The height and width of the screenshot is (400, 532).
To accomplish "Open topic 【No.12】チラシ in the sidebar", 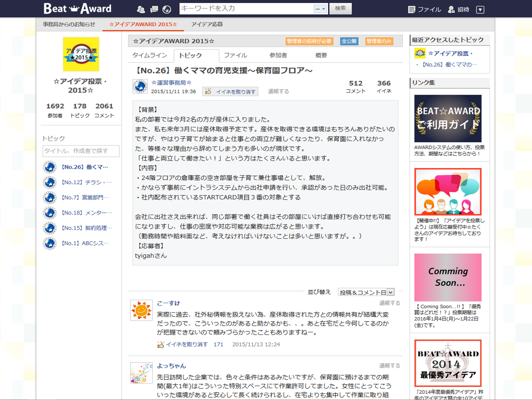I will click(x=87, y=182).
